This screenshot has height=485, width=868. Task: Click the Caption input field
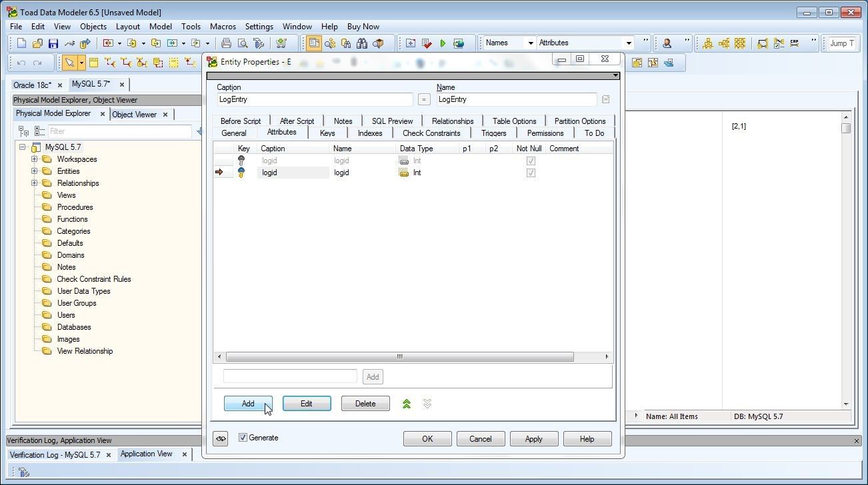pyautogui.click(x=315, y=99)
